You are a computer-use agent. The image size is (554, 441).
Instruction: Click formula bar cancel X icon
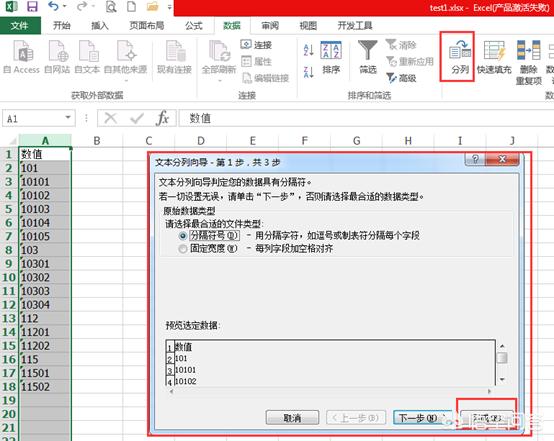click(x=111, y=118)
